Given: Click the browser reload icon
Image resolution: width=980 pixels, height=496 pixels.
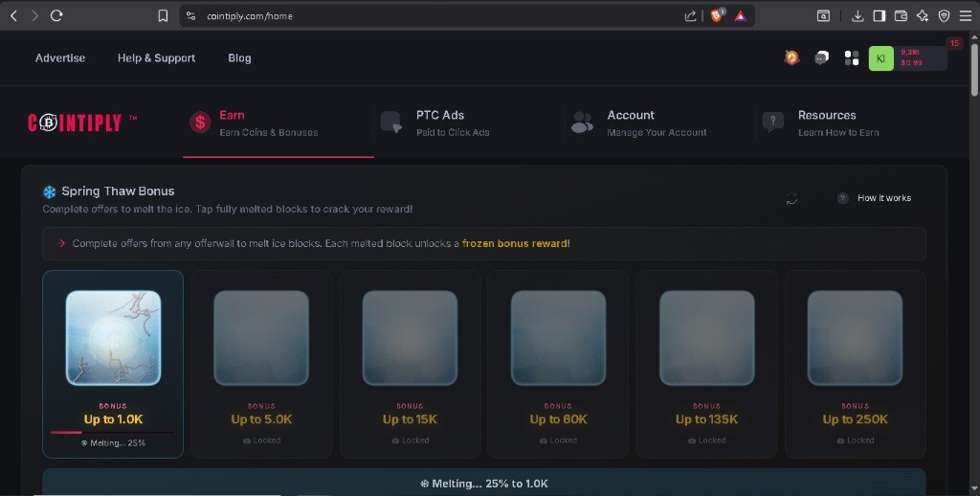Looking at the screenshot, I should click(56, 15).
